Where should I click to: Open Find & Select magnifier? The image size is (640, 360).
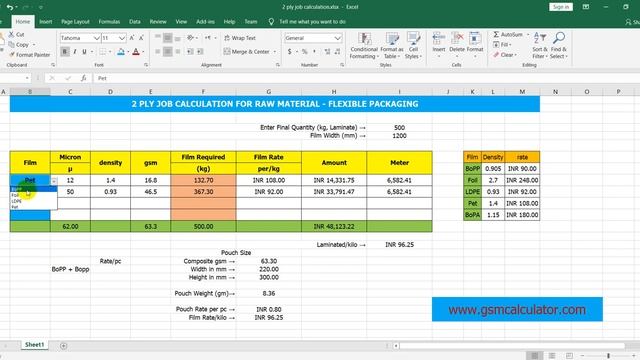pos(559,46)
